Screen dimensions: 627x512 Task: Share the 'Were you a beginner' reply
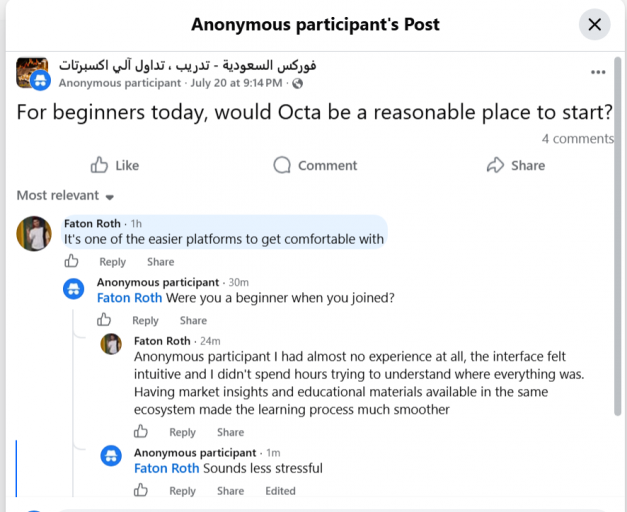[x=193, y=321]
